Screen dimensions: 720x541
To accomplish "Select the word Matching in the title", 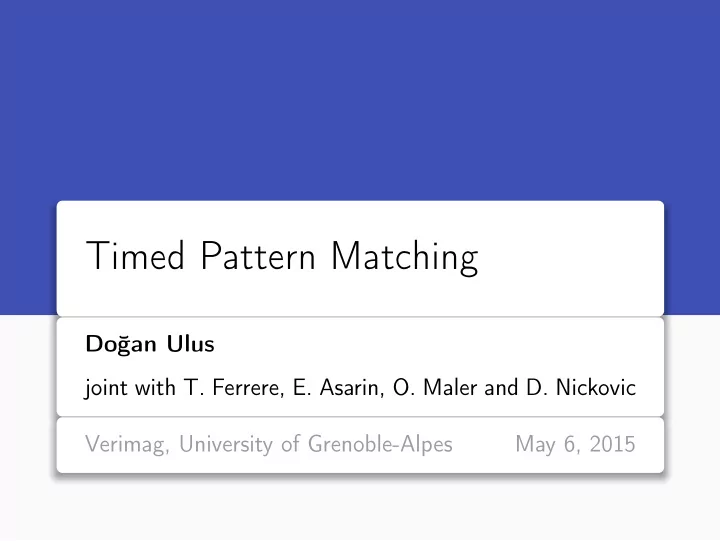I will click(x=405, y=258).
